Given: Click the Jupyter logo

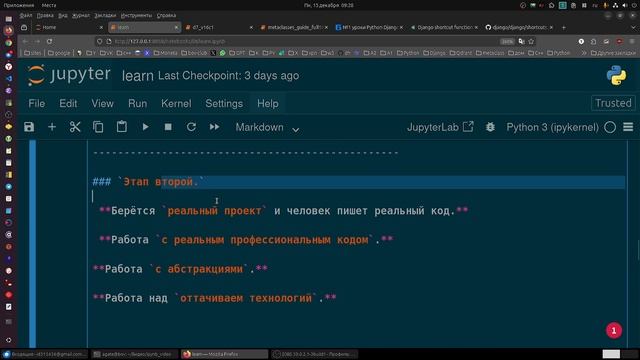Looking at the screenshot, I should 69,75.
